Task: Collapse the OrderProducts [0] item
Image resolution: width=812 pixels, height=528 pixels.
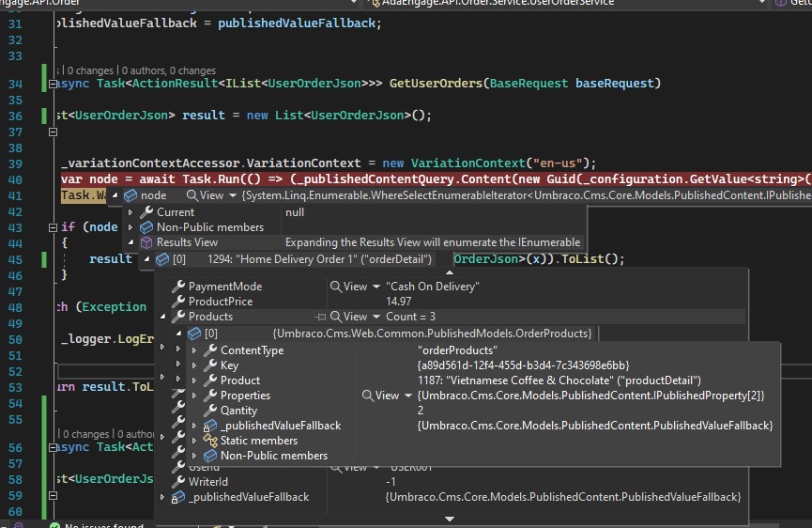Action: point(178,334)
